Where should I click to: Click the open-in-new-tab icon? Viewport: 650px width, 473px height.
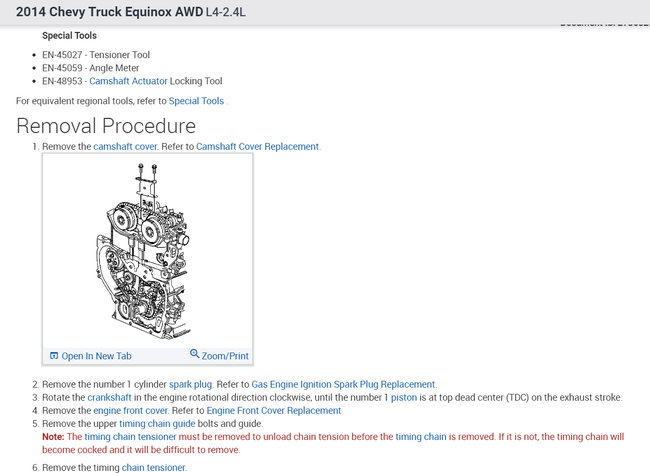coord(54,356)
